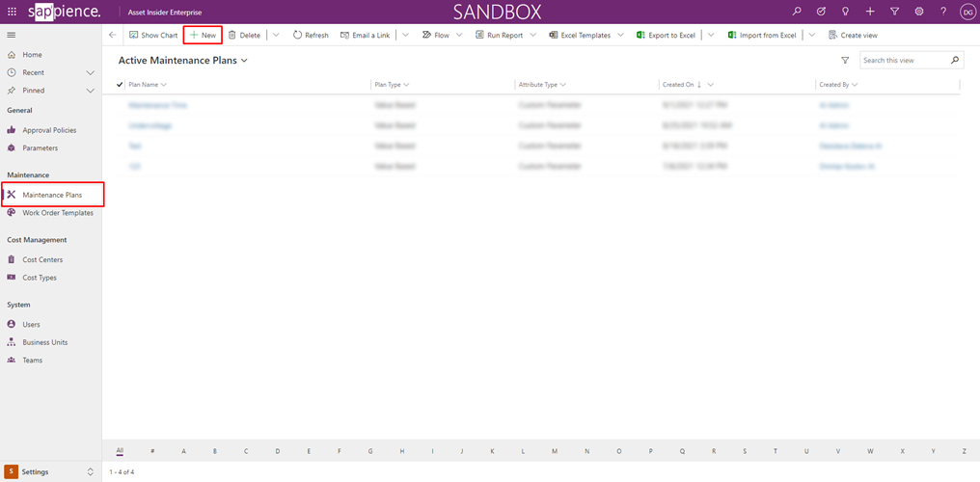Open the view filter funnel beside search box
This screenshot has height=482, width=980.
point(845,60)
